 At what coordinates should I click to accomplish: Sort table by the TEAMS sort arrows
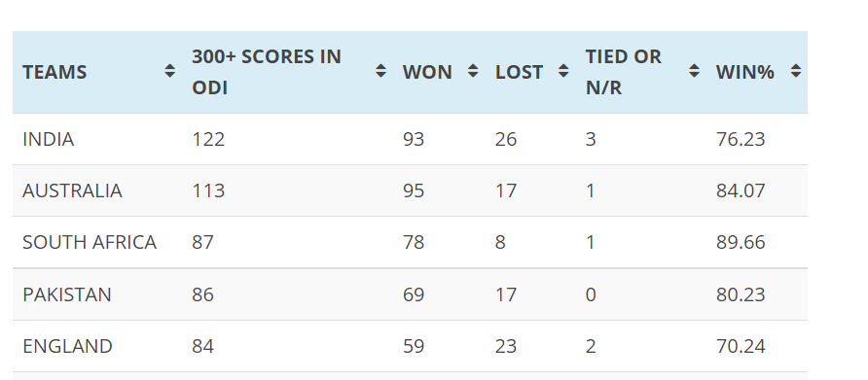pos(170,71)
